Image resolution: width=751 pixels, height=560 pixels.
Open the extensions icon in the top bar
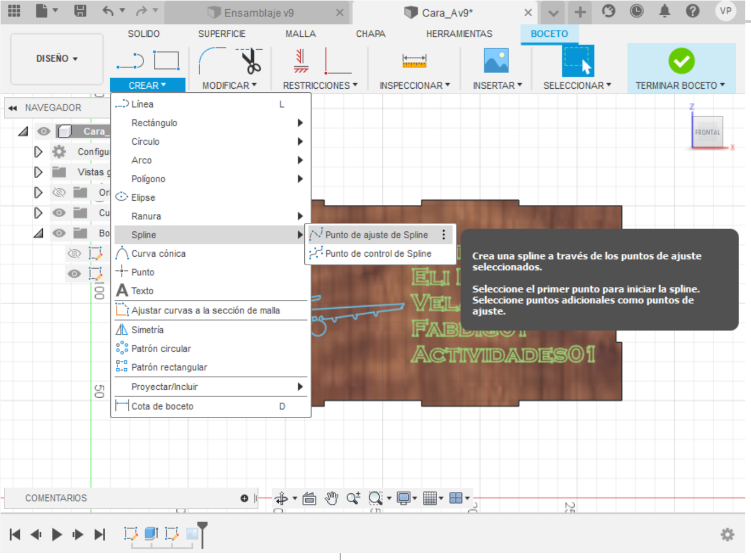pos(608,11)
